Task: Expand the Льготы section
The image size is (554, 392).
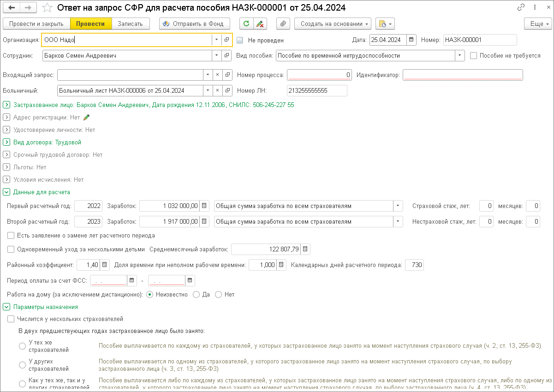Action: coord(6,167)
